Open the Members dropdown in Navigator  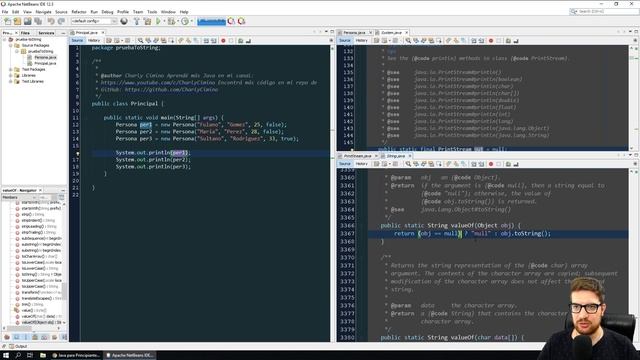point(19,198)
